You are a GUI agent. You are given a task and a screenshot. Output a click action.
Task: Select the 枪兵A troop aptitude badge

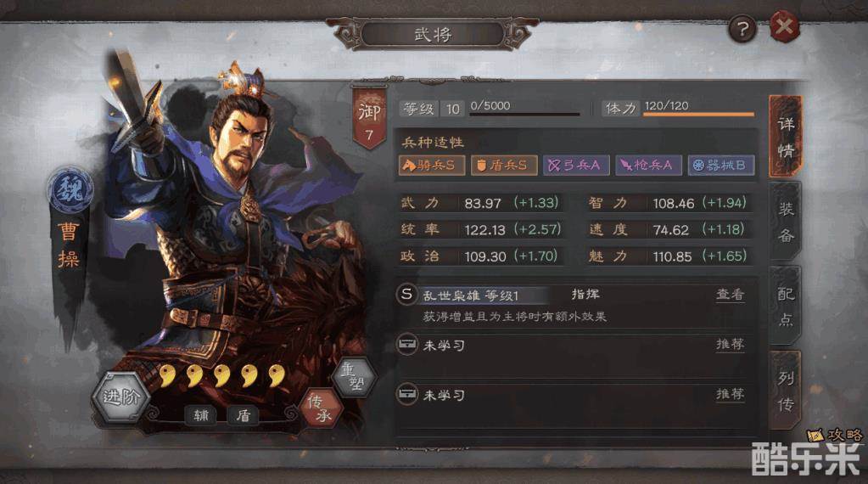point(648,165)
